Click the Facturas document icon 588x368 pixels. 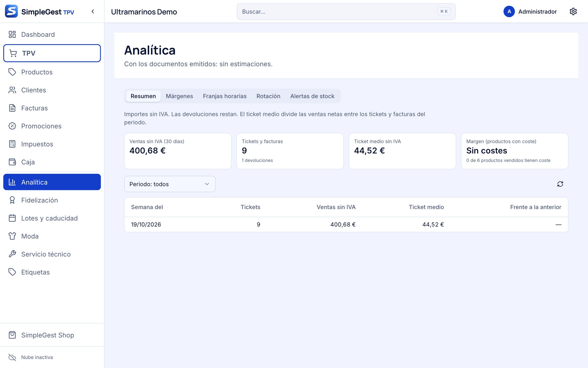coord(12,108)
